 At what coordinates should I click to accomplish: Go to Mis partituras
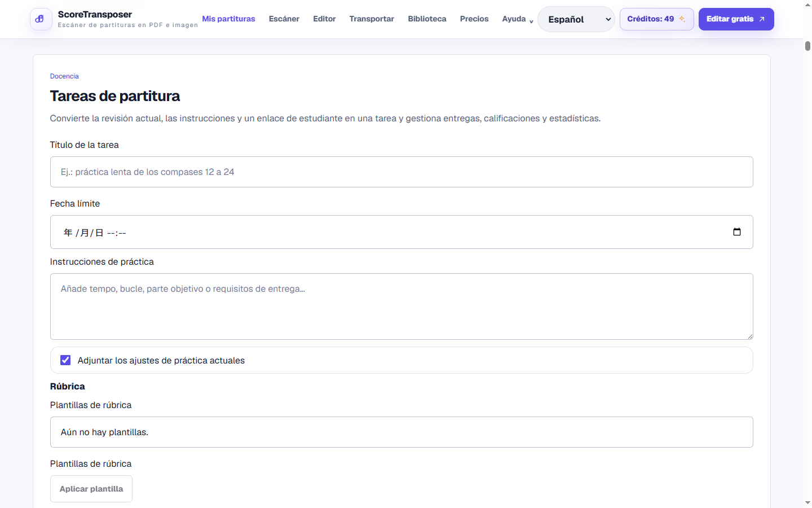point(228,19)
